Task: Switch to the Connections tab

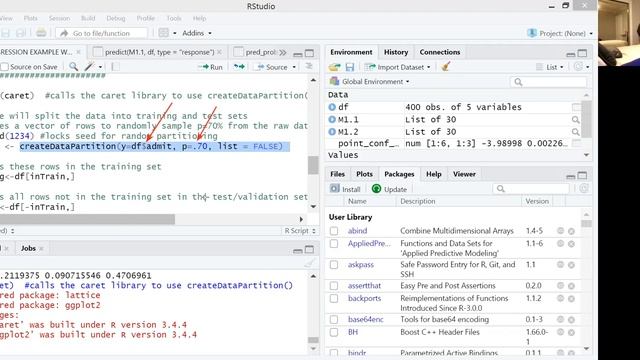Action: 440,52
